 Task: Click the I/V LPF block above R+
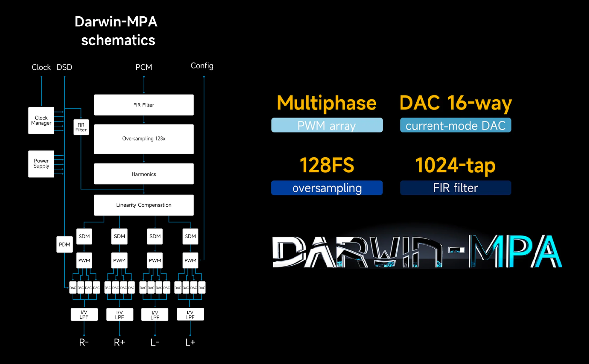click(119, 314)
